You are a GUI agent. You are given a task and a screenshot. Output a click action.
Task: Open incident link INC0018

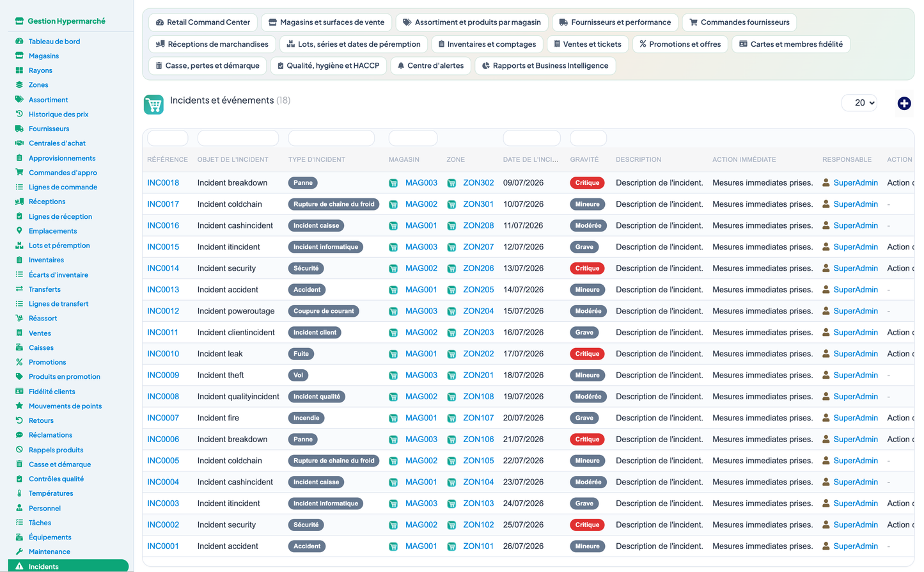point(163,183)
